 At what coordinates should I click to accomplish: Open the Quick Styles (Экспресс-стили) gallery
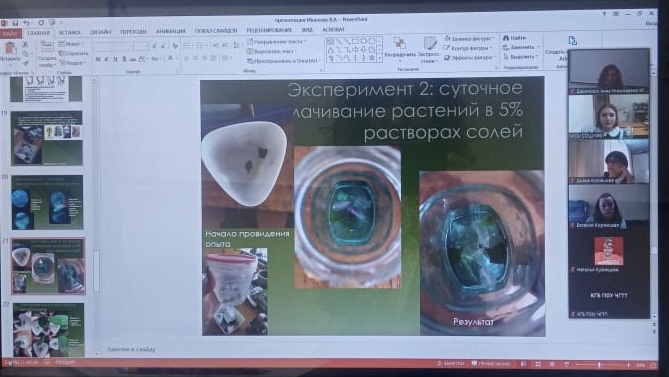pyautogui.click(x=430, y=50)
